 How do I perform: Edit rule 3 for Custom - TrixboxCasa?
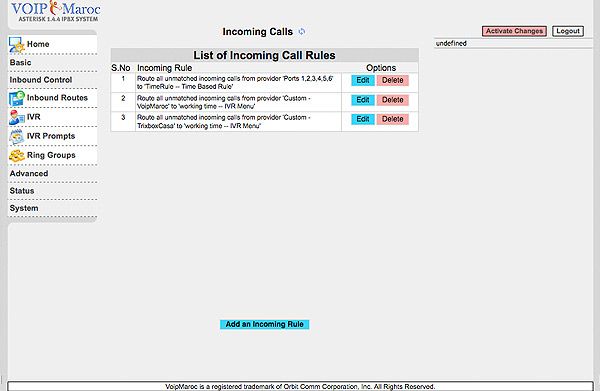click(363, 119)
